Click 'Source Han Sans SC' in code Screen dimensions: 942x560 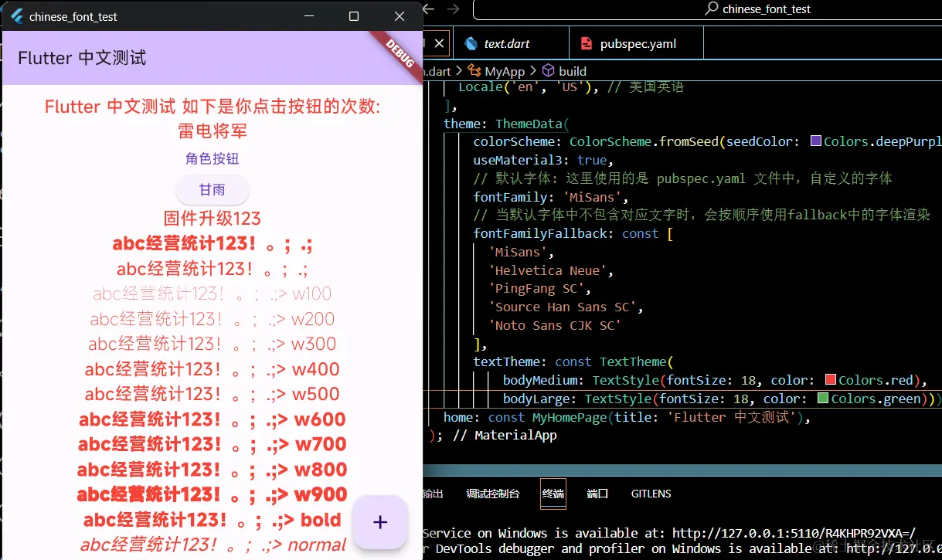tap(566, 307)
